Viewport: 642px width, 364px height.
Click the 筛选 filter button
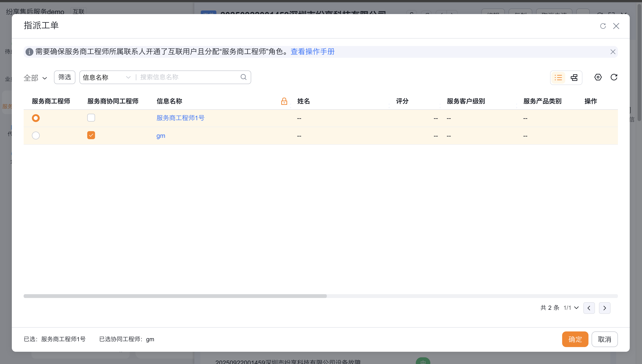64,77
